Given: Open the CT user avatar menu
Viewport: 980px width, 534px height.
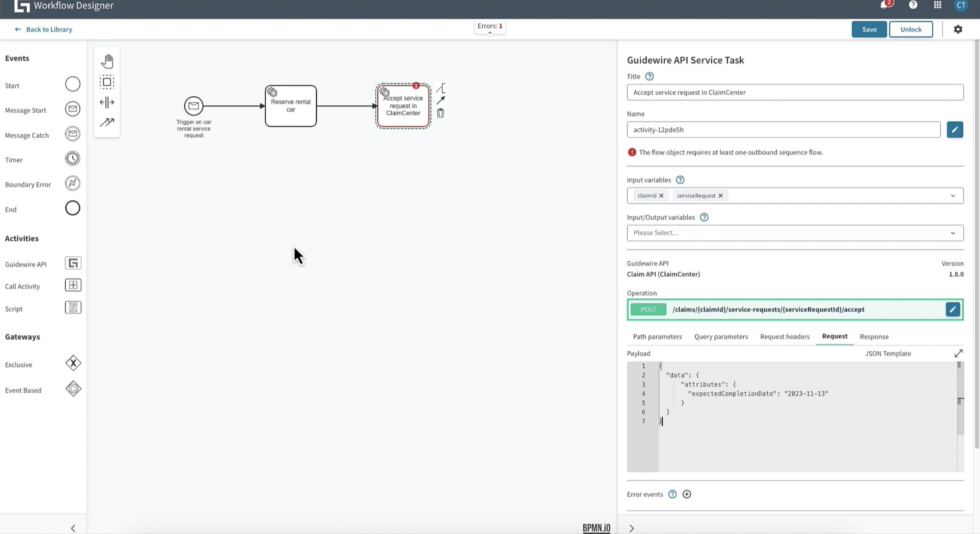Looking at the screenshot, I should click(x=961, y=5).
